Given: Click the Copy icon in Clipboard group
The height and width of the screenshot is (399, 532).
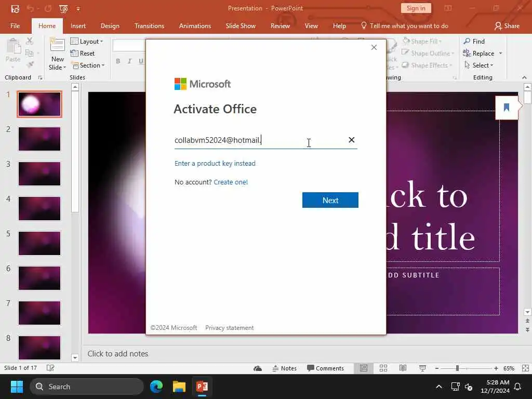Looking at the screenshot, I should pos(30,53).
